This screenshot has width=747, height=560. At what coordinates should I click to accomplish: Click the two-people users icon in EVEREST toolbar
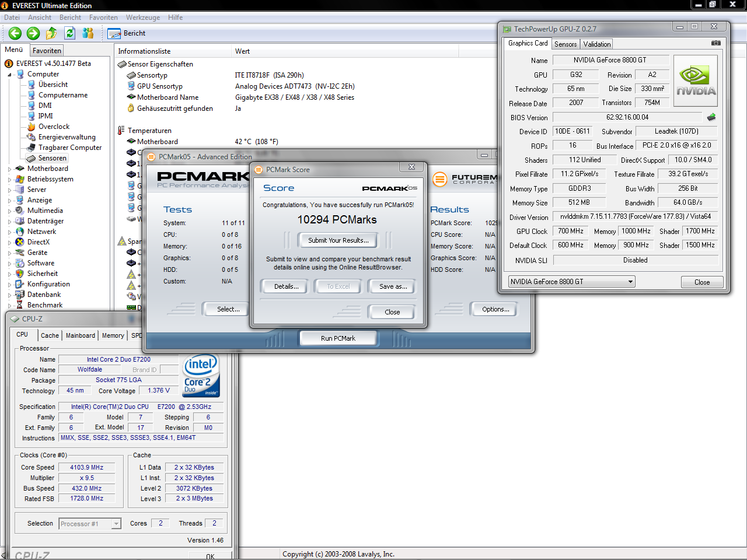point(88,33)
